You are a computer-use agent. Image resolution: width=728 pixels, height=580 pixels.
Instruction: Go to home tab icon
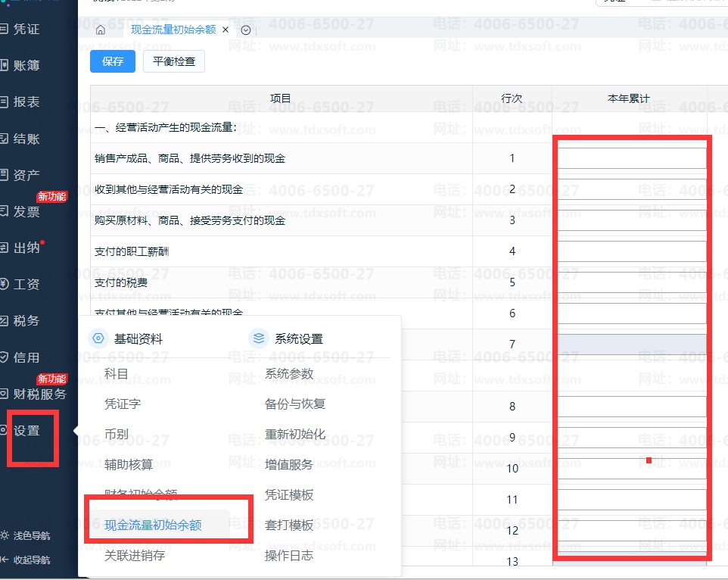tap(101, 30)
